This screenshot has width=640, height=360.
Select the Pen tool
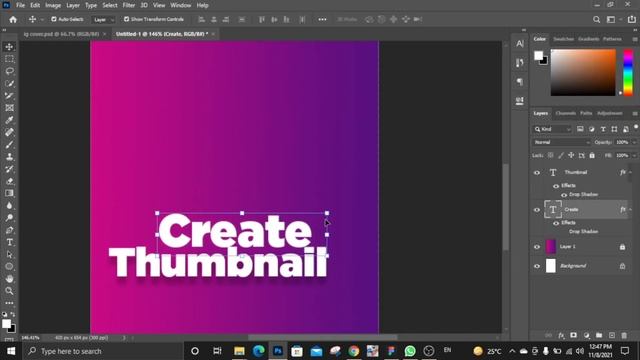[9, 230]
